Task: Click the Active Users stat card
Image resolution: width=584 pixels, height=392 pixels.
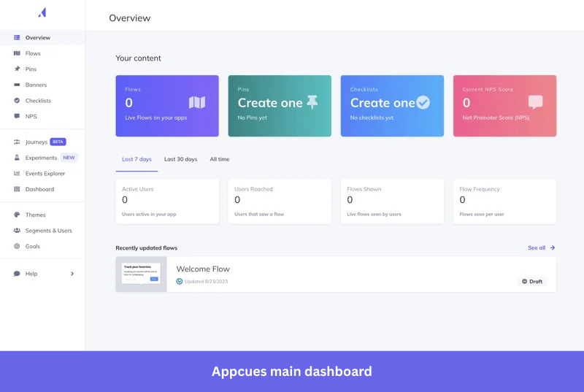Action: tap(167, 201)
